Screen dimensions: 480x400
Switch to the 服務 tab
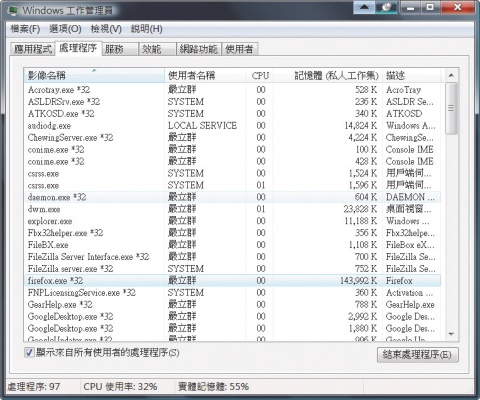pyautogui.click(x=120, y=49)
